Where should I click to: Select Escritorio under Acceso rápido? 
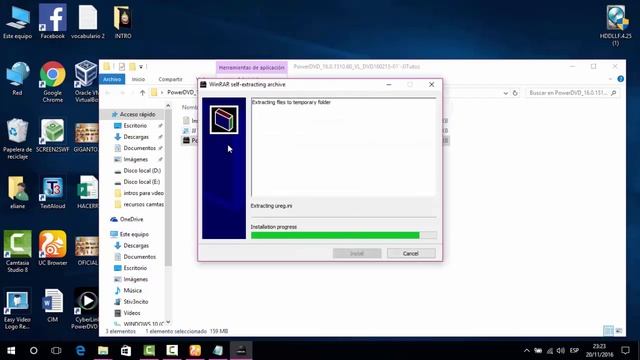click(x=135, y=126)
